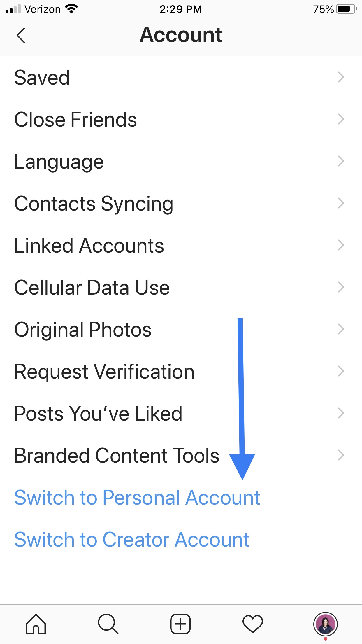Expand the Saved row chevron

point(341,77)
